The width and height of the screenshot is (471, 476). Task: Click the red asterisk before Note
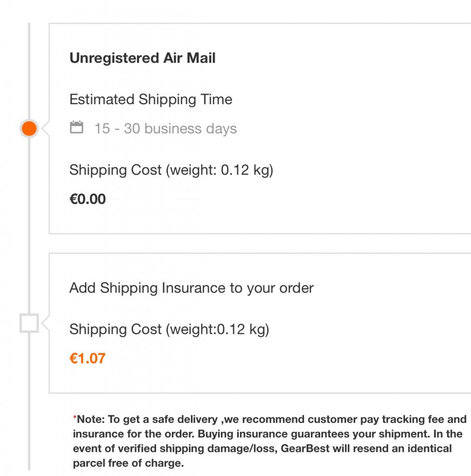point(75,417)
